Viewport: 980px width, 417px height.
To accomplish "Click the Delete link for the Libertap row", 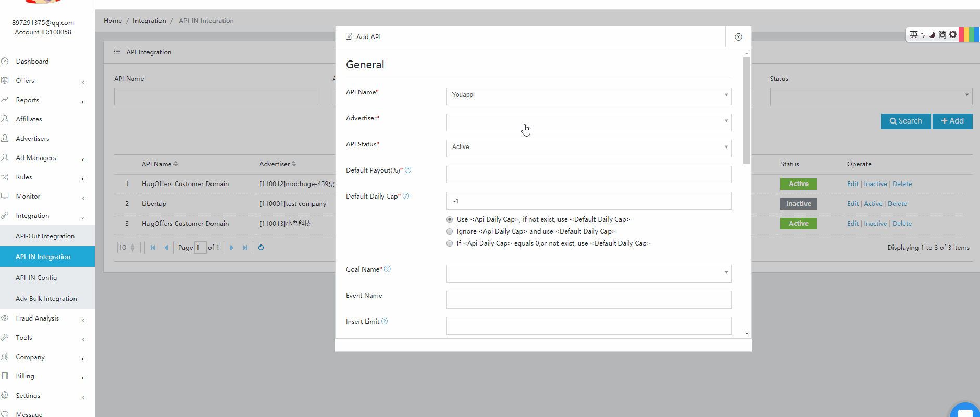I will 897,204.
